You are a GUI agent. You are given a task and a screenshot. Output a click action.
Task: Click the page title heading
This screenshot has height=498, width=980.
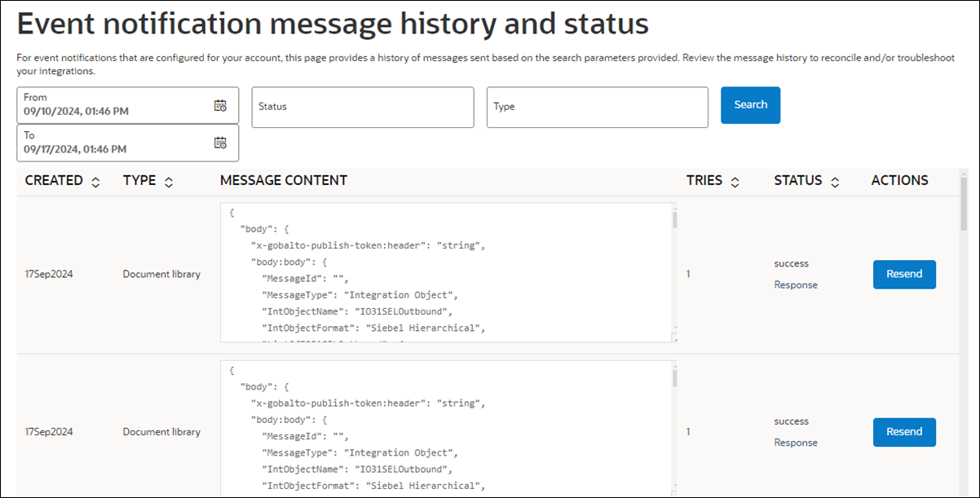333,25
